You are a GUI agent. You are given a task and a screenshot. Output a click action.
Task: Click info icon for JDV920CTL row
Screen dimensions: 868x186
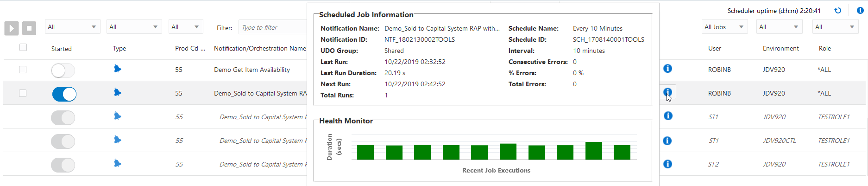point(667,141)
